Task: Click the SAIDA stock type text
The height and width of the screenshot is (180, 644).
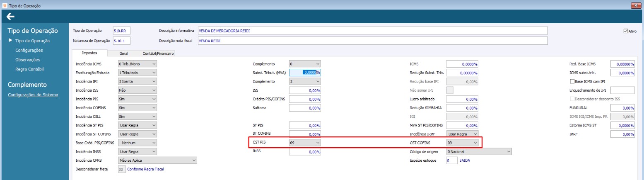Action: (464, 161)
